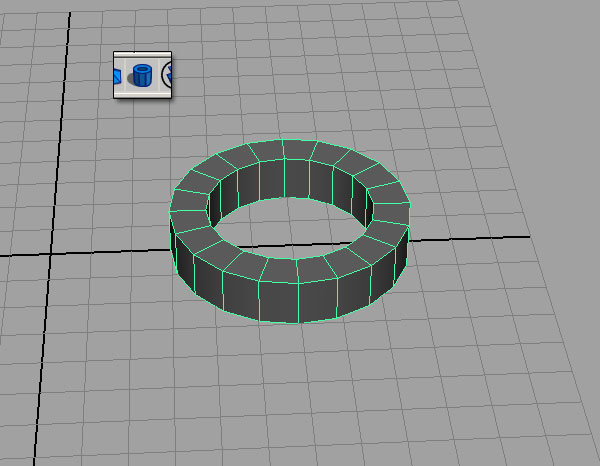Click the blue polygon pipe icon
Image resolution: width=600 pixels, height=466 pixels.
click(x=142, y=75)
